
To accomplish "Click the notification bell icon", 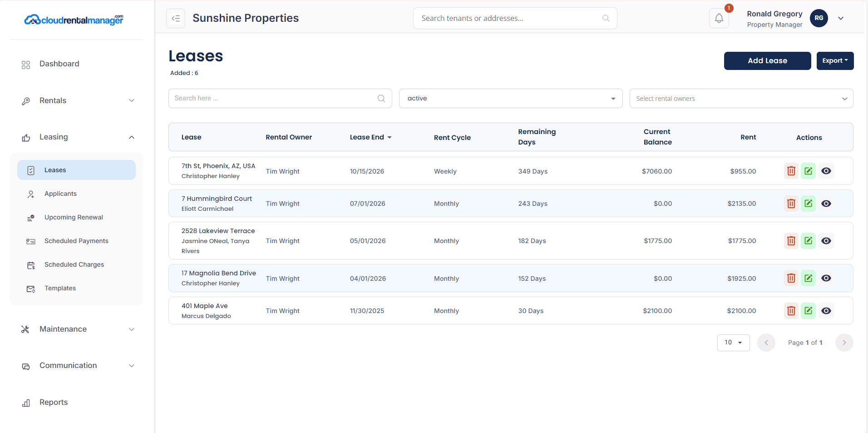I will coord(719,19).
